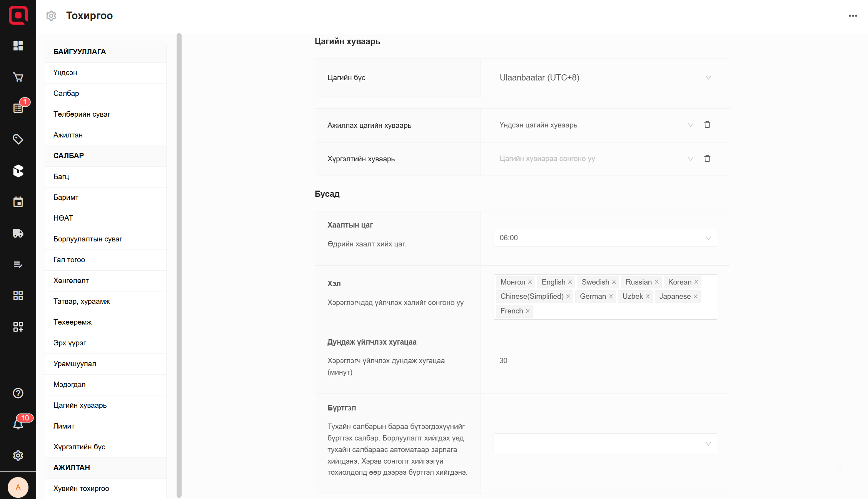868x499 pixels.
Task: Open the shopping cart sidebar icon
Action: (18, 77)
